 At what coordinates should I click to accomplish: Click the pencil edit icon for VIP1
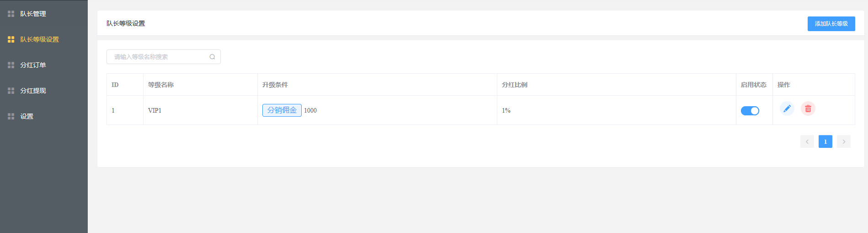(787, 108)
